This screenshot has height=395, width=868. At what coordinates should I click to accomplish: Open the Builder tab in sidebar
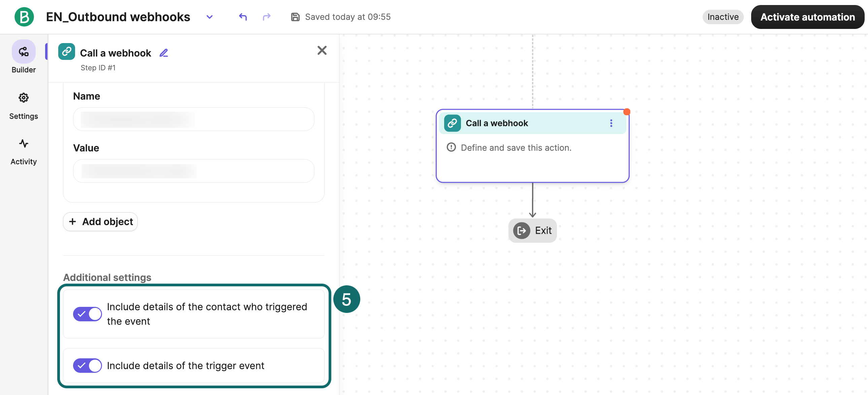24,57
